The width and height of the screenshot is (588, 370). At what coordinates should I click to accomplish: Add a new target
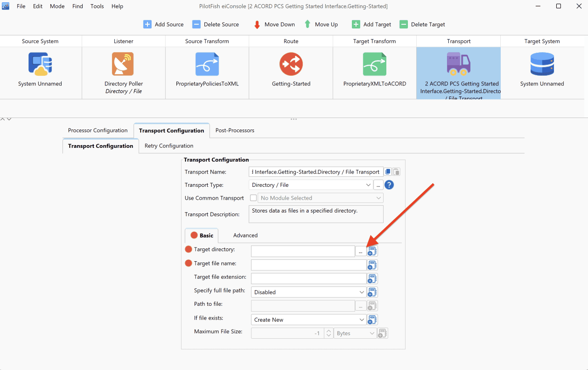point(372,24)
